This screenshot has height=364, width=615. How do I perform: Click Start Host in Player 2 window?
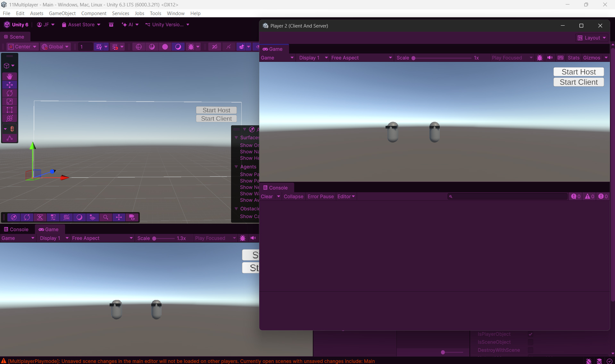pos(578,72)
